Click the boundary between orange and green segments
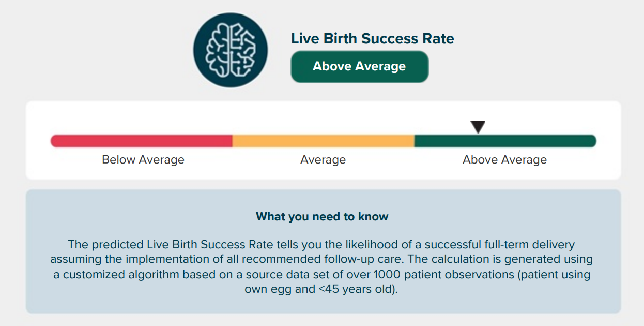This screenshot has width=644, height=326. tap(415, 141)
